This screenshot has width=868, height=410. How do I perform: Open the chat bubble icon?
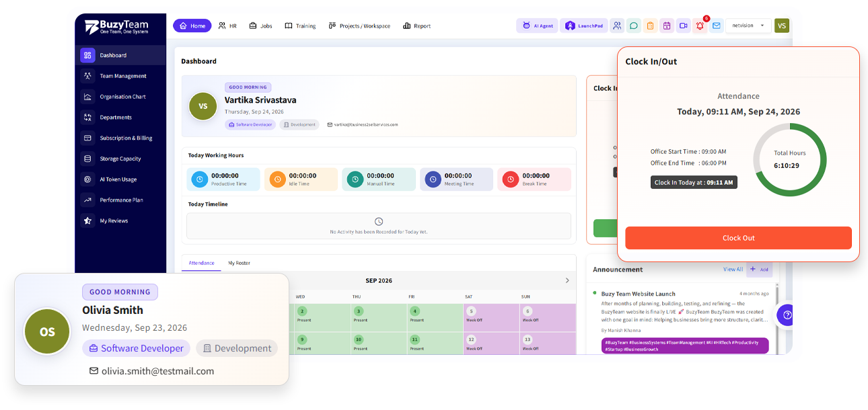[633, 26]
